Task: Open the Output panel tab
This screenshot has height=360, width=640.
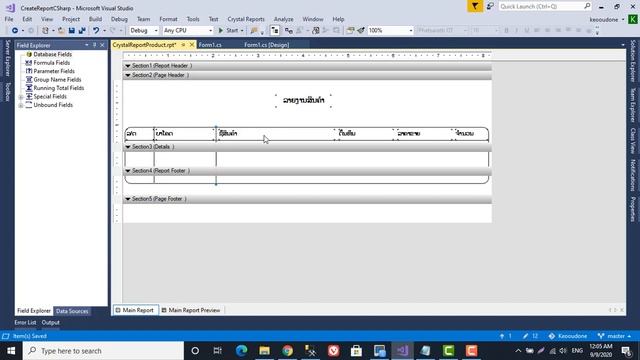Action: tap(50, 322)
